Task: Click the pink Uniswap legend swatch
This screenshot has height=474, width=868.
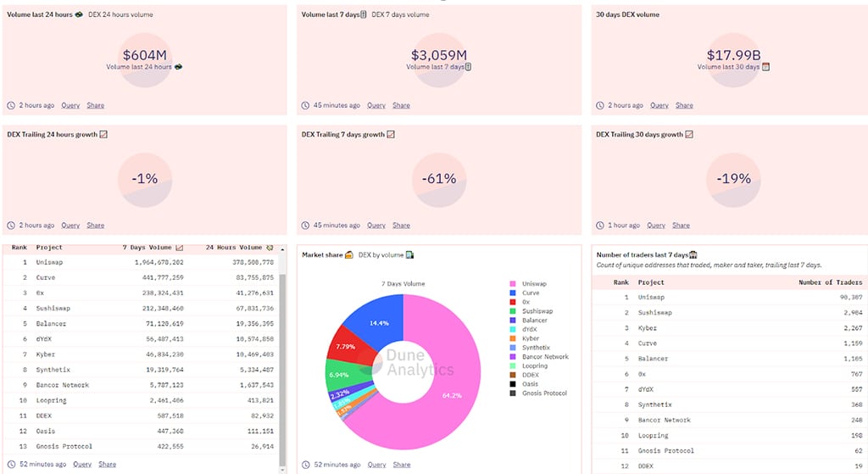Action: click(513, 283)
